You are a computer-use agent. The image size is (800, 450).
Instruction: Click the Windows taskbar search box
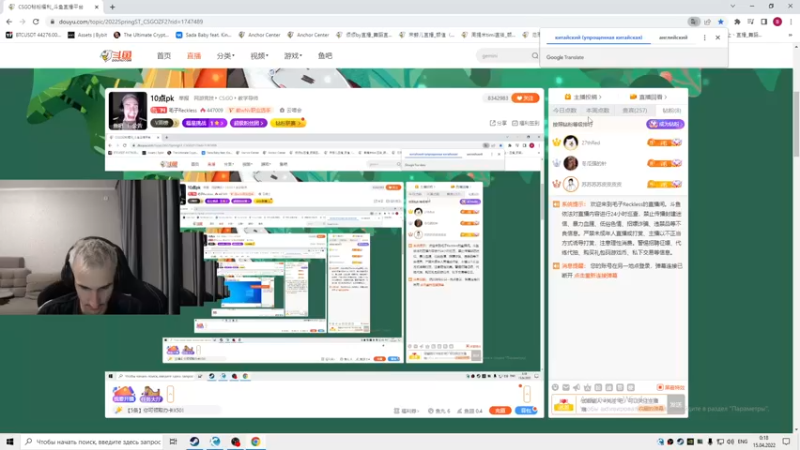tap(92, 442)
